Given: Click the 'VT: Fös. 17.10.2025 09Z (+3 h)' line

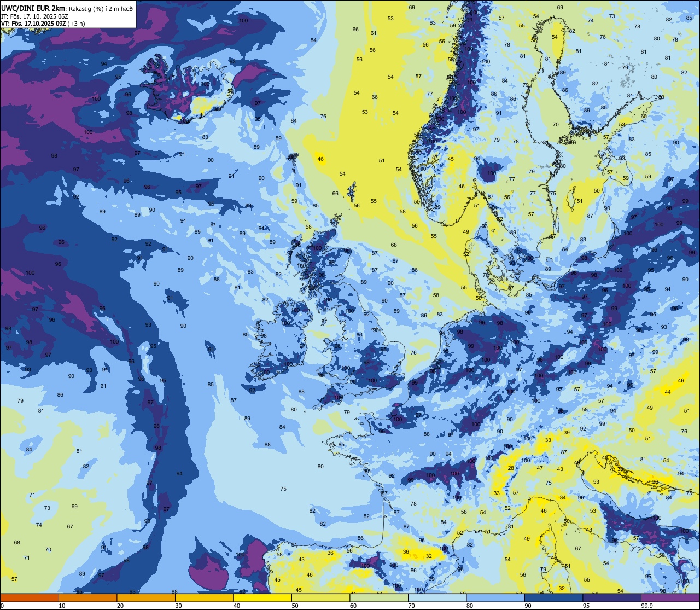Looking at the screenshot, I should point(43,24).
